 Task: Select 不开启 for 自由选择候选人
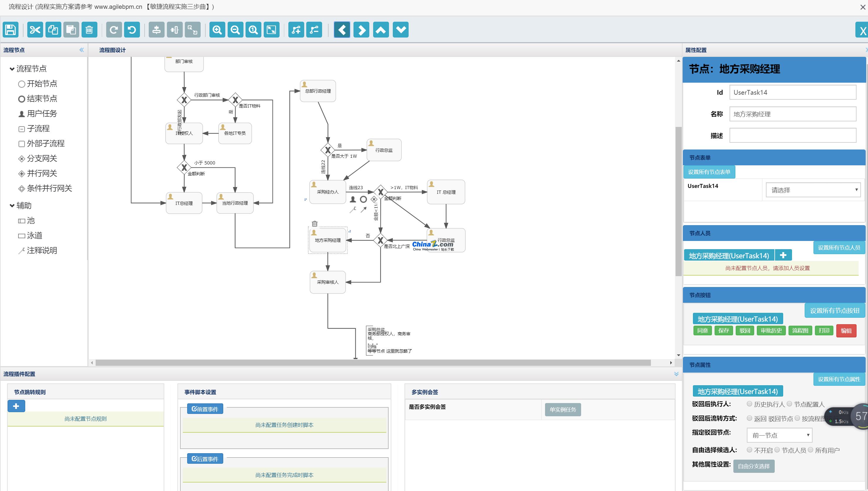click(x=749, y=449)
